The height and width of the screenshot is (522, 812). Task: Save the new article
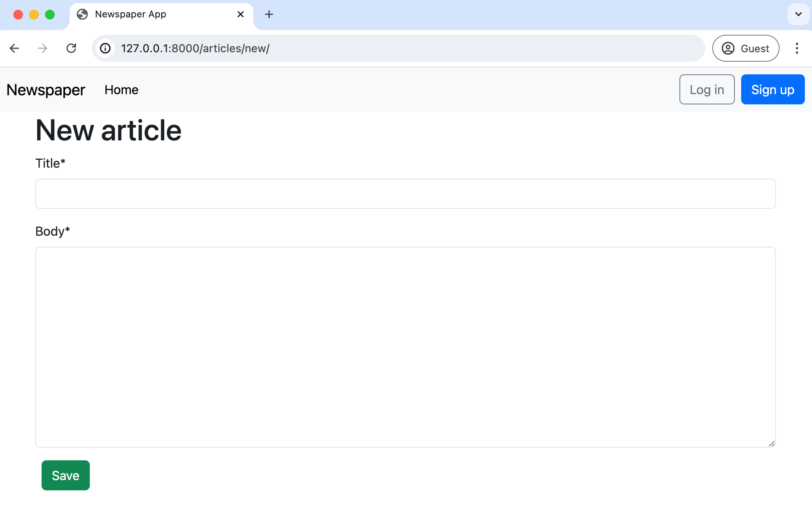[x=66, y=475]
